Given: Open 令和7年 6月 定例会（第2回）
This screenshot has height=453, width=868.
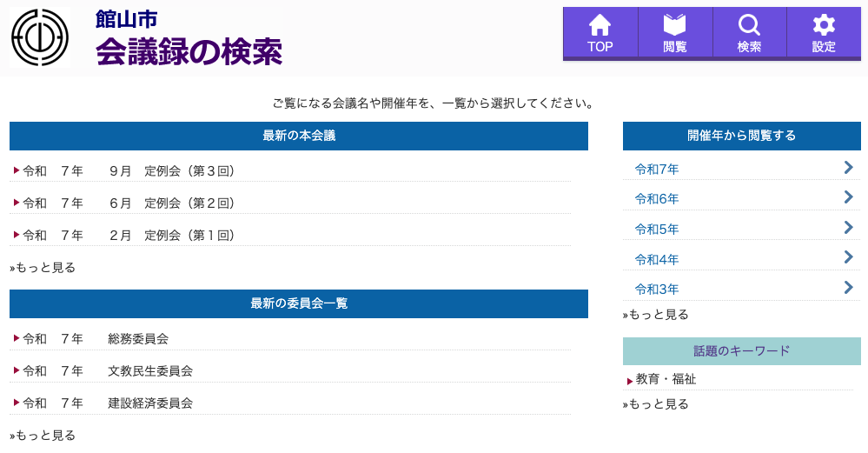Looking at the screenshot, I should (x=129, y=203).
